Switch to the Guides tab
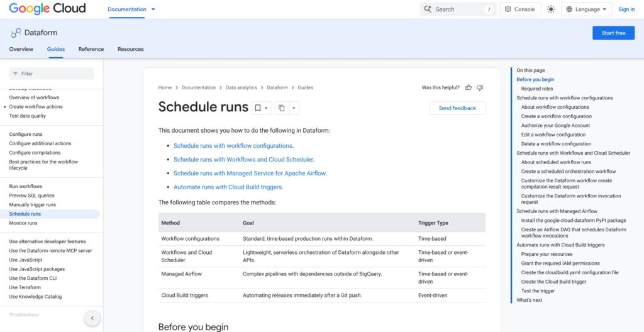 [56, 49]
